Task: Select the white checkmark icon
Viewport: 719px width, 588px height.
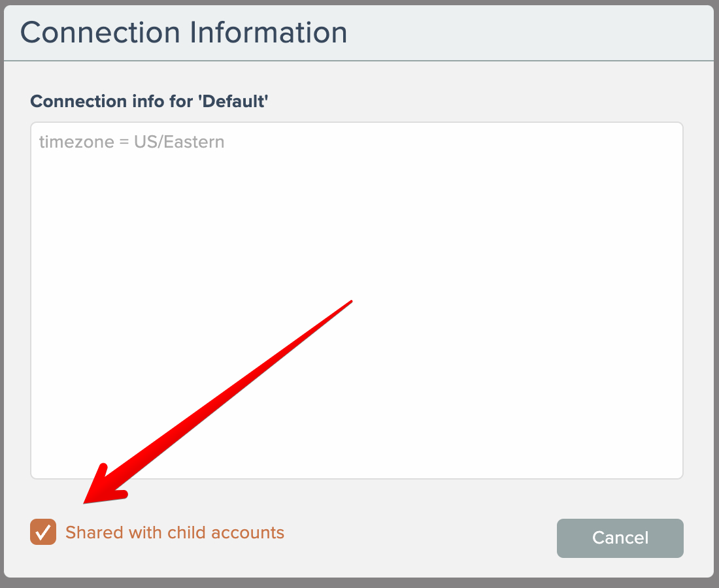Action: coord(43,532)
